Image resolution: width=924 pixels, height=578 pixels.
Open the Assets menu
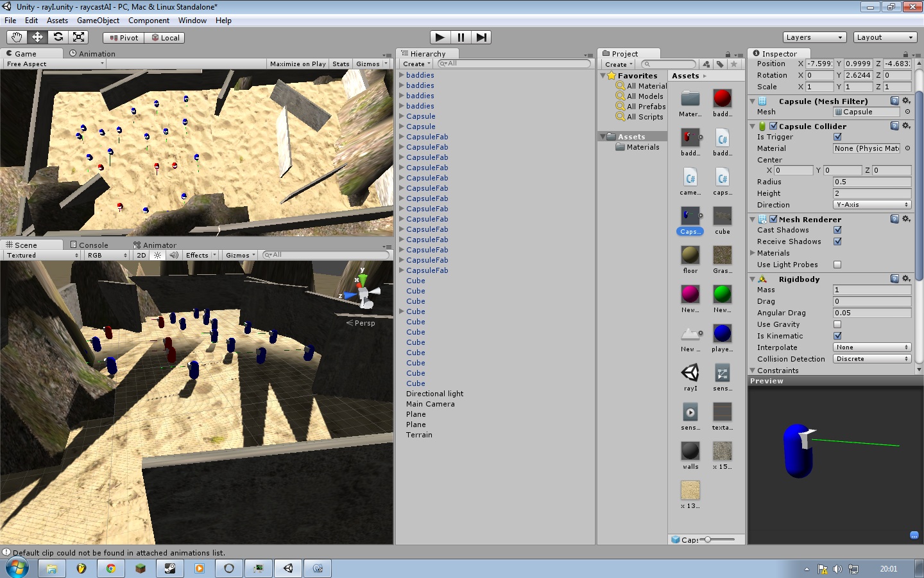(57, 21)
